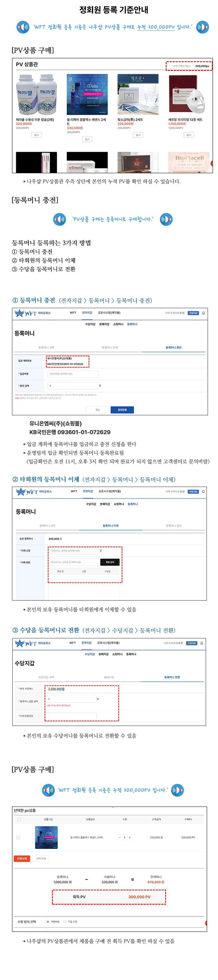
Task: Switch to the 출금신청 tab
Action: (109, 677)
